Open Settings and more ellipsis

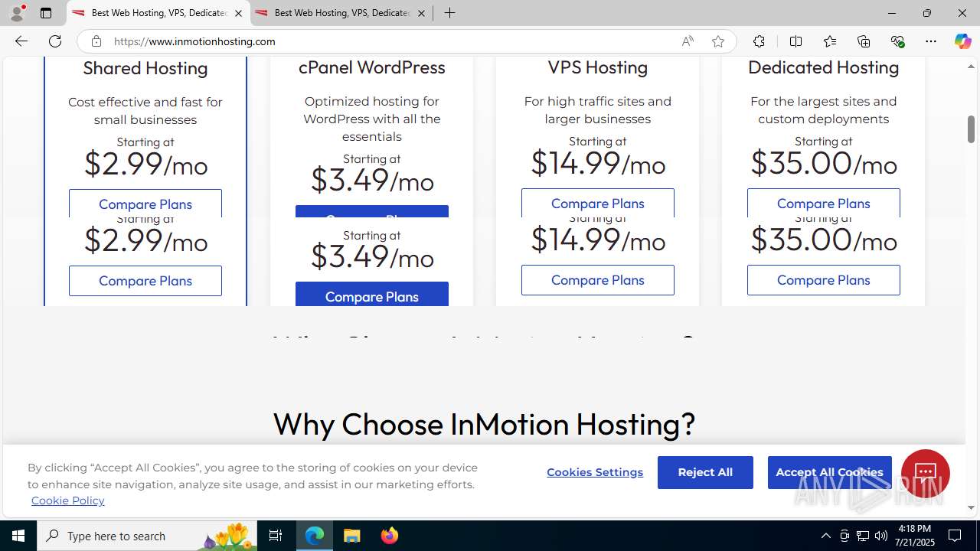pyautogui.click(x=931, y=41)
